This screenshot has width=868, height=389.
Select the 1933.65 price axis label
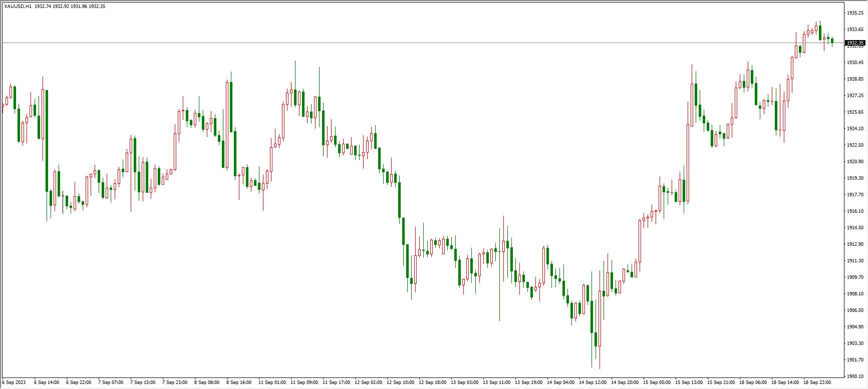point(855,30)
